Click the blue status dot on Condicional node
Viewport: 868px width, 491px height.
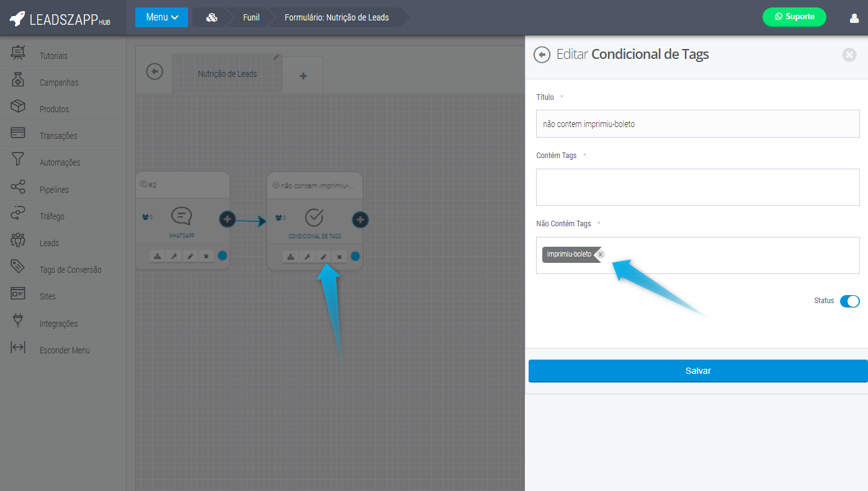pyautogui.click(x=355, y=256)
